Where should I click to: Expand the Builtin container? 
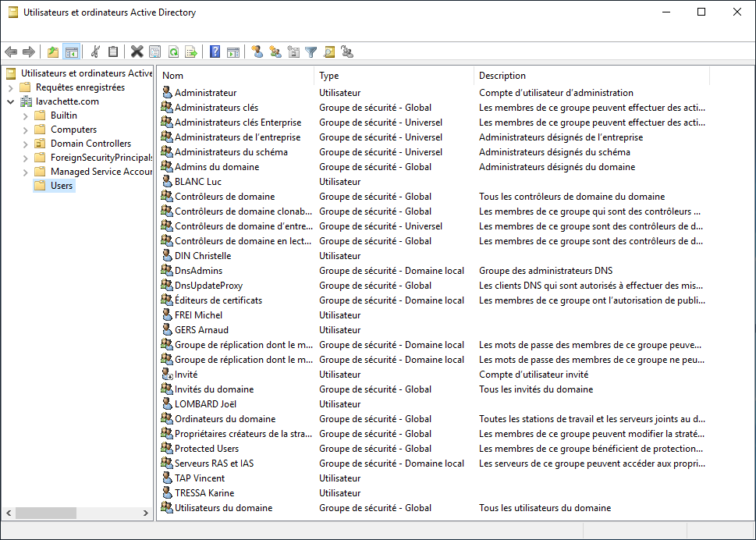26,115
